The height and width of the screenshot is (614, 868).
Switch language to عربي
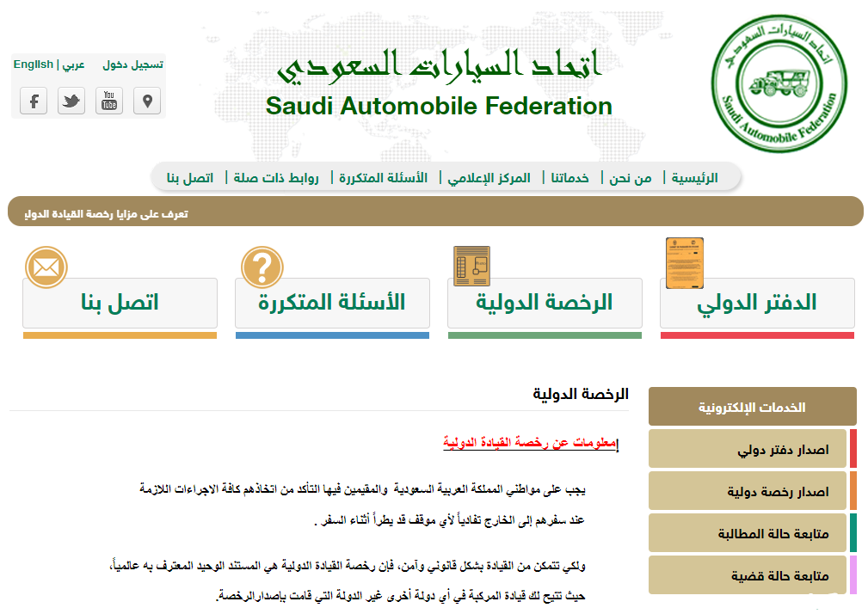[74, 64]
